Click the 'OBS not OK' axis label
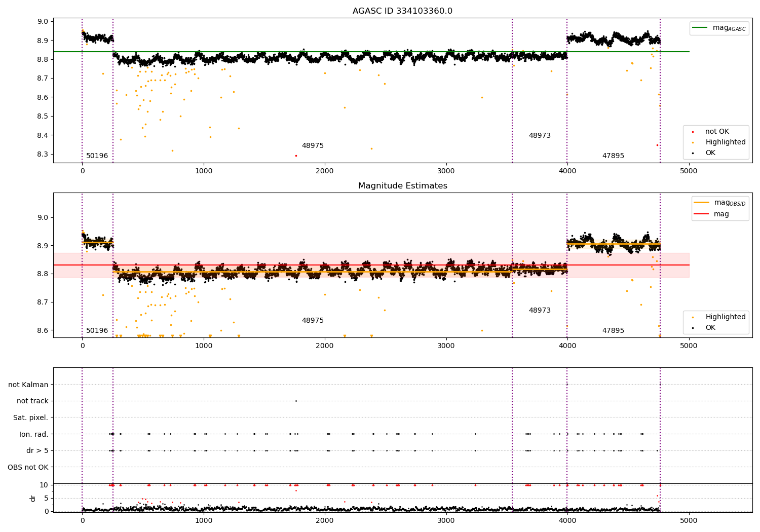The height and width of the screenshot is (532, 760). [28, 467]
